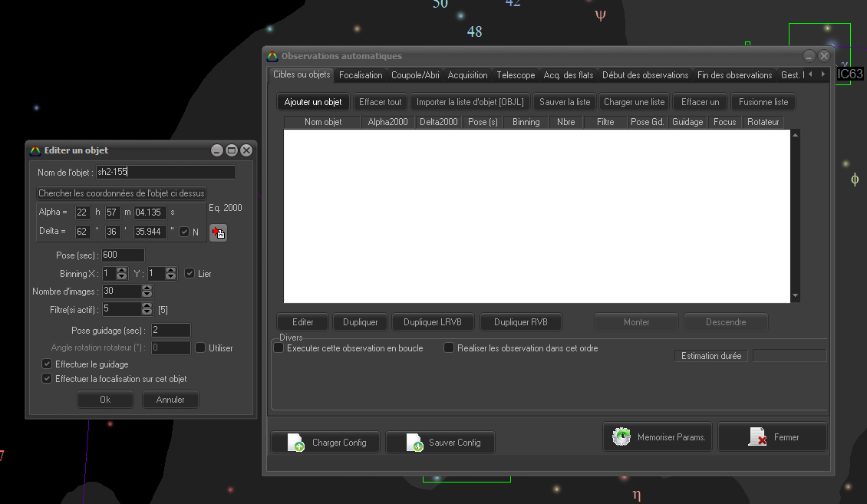Toggle the N hemisphere checkbox
This screenshot has width=867, height=504.
point(184,232)
